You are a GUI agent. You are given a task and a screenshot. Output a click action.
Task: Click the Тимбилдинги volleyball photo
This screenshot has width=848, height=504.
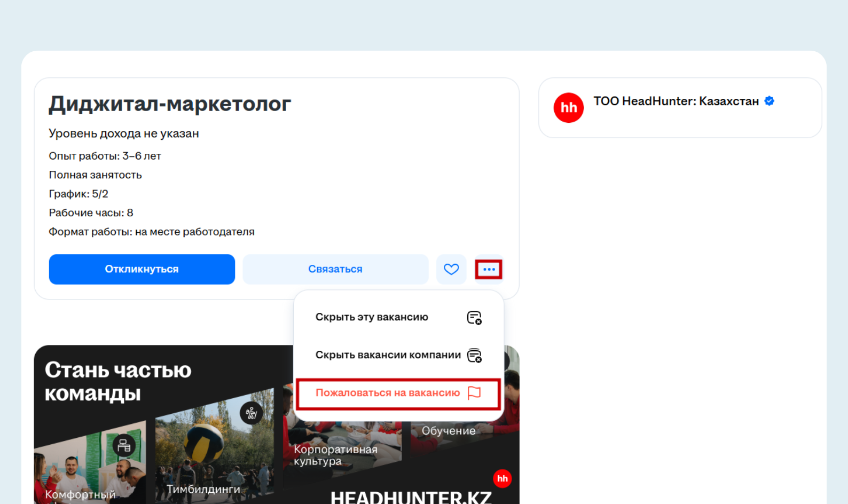(215, 446)
